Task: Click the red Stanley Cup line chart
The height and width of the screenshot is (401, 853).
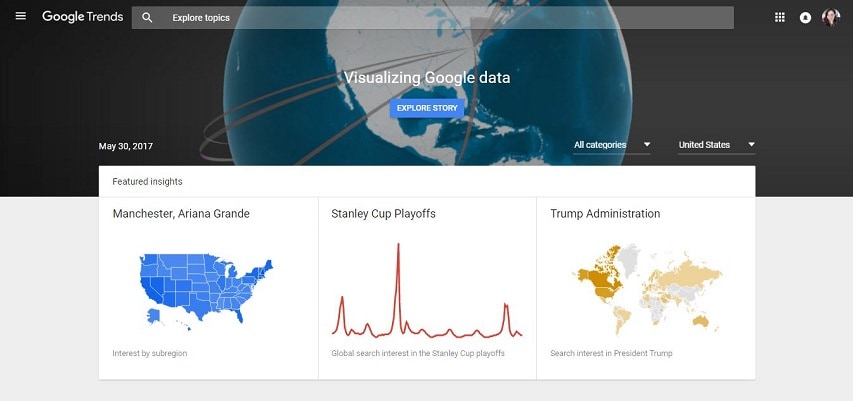Action: click(x=427, y=290)
